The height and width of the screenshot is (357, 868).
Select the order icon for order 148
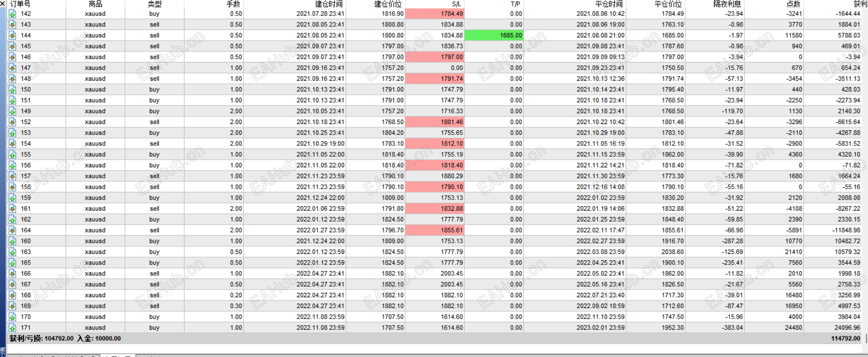(12, 79)
